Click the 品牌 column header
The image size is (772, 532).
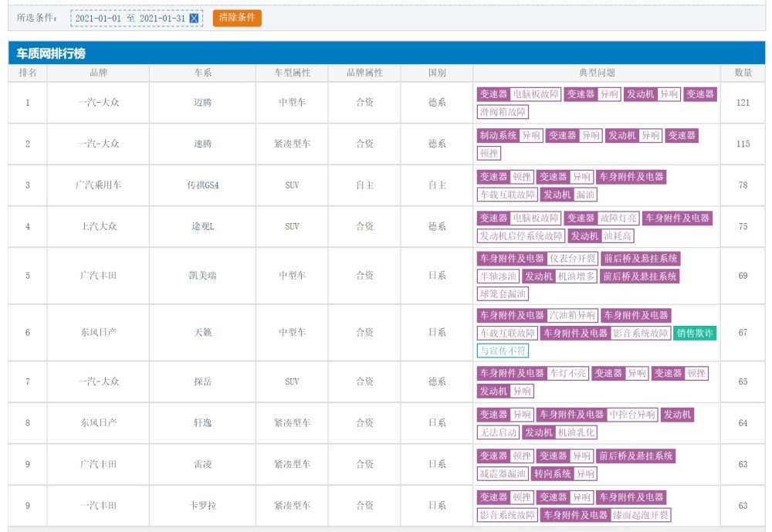coord(98,73)
